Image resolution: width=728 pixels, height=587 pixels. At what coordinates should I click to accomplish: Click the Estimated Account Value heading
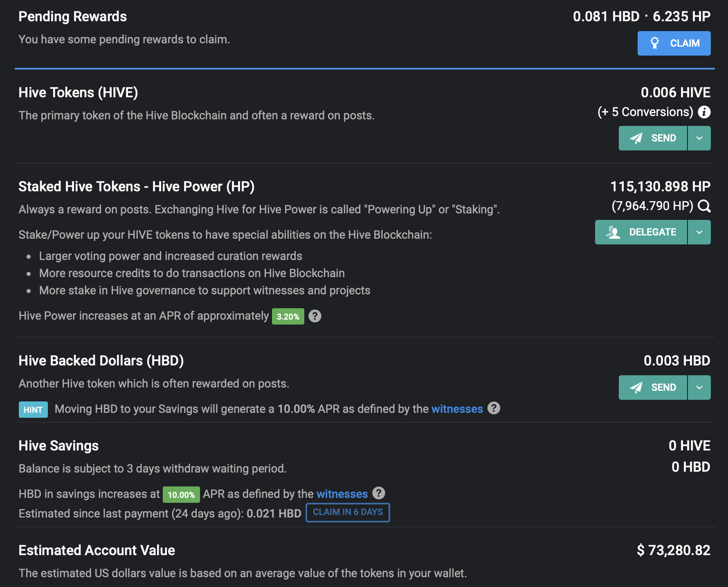[97, 550]
